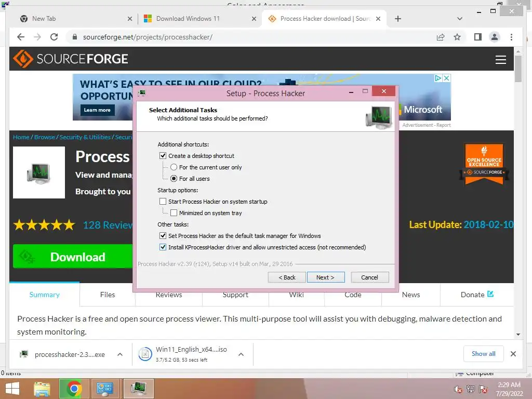The width and height of the screenshot is (532, 399).
Task: Open the Chrome tab search chevron
Action: [x=459, y=19]
